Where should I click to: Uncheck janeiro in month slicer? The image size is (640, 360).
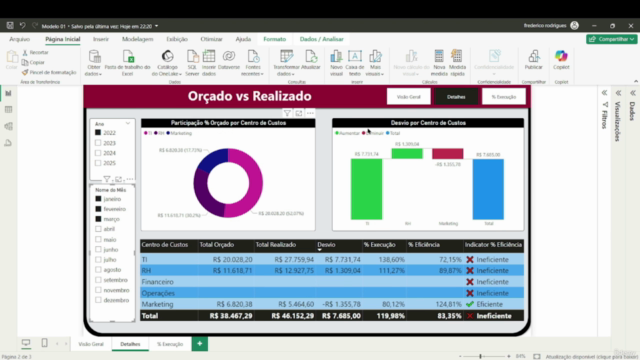98,199
